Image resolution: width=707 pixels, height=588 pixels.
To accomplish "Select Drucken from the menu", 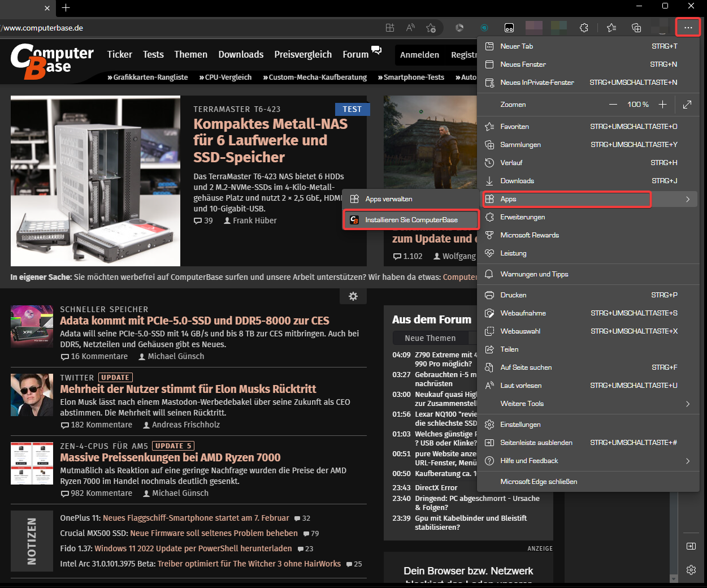I will click(x=588, y=295).
